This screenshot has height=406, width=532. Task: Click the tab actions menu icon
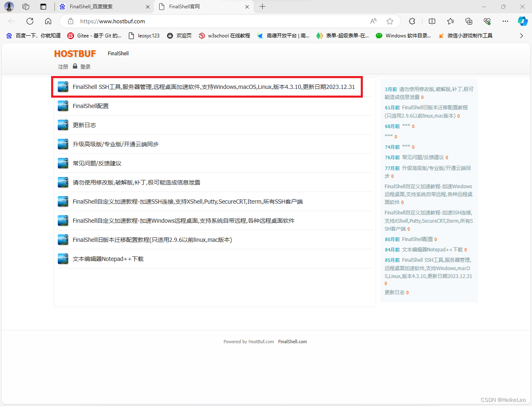click(43, 7)
